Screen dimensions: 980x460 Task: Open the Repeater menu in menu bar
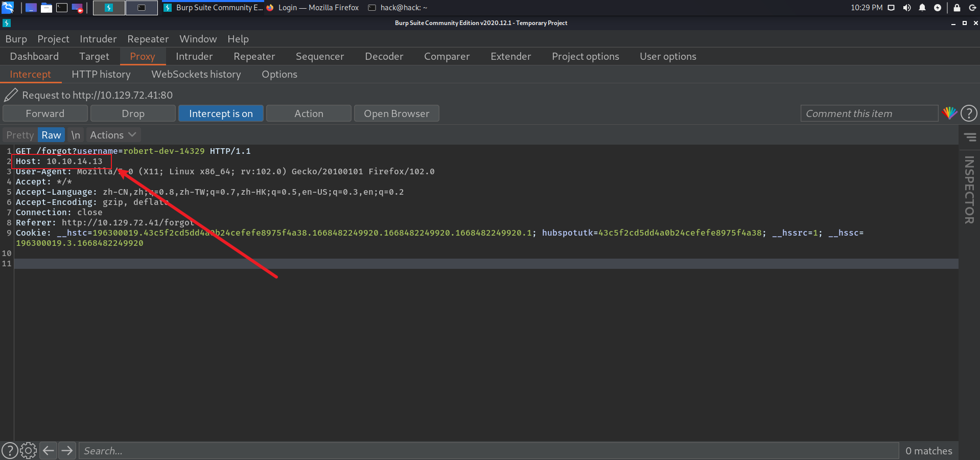[148, 39]
